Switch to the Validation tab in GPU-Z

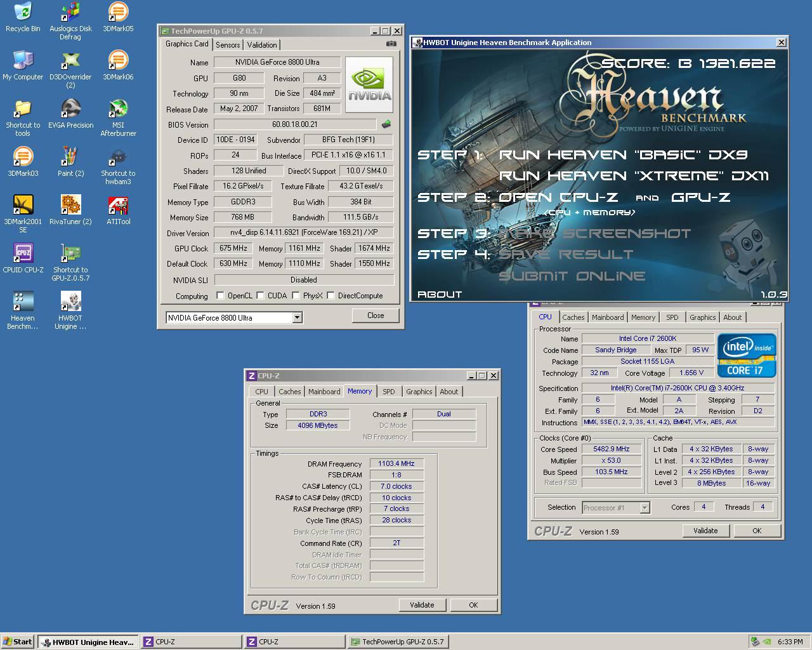262,44
